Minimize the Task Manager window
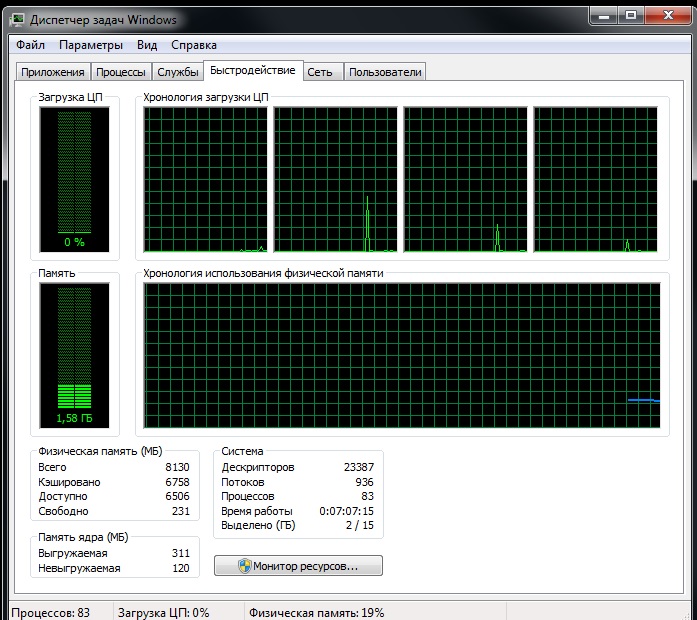Screen dimensions: 697x620 pos(604,16)
